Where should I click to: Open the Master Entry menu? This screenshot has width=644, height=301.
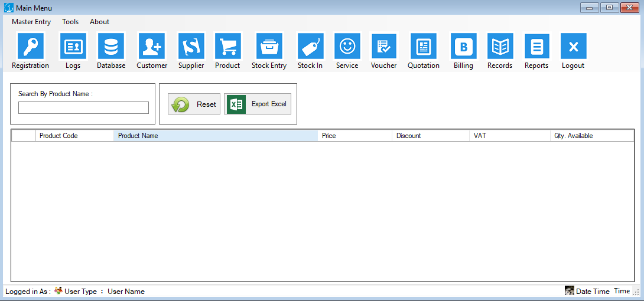point(31,22)
